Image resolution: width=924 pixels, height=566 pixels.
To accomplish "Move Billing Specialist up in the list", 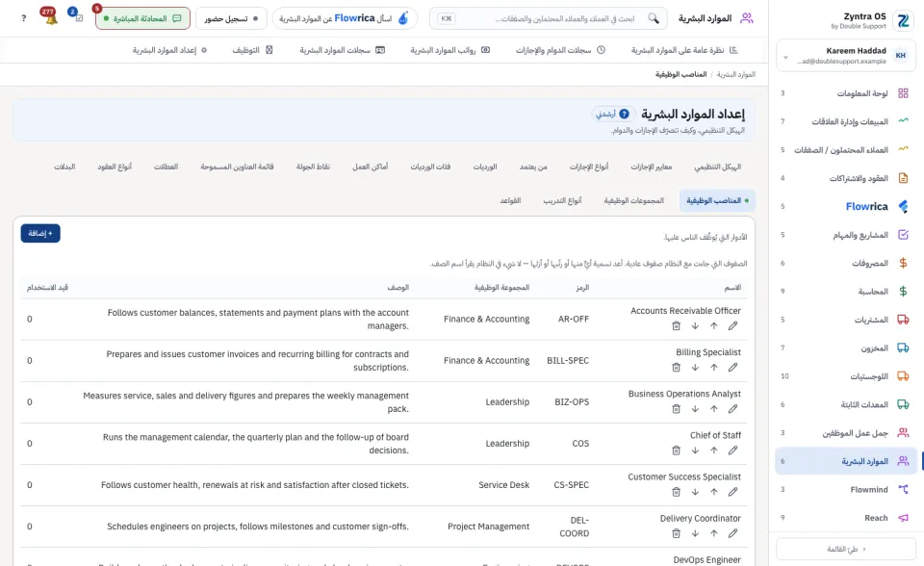I will [713, 368].
